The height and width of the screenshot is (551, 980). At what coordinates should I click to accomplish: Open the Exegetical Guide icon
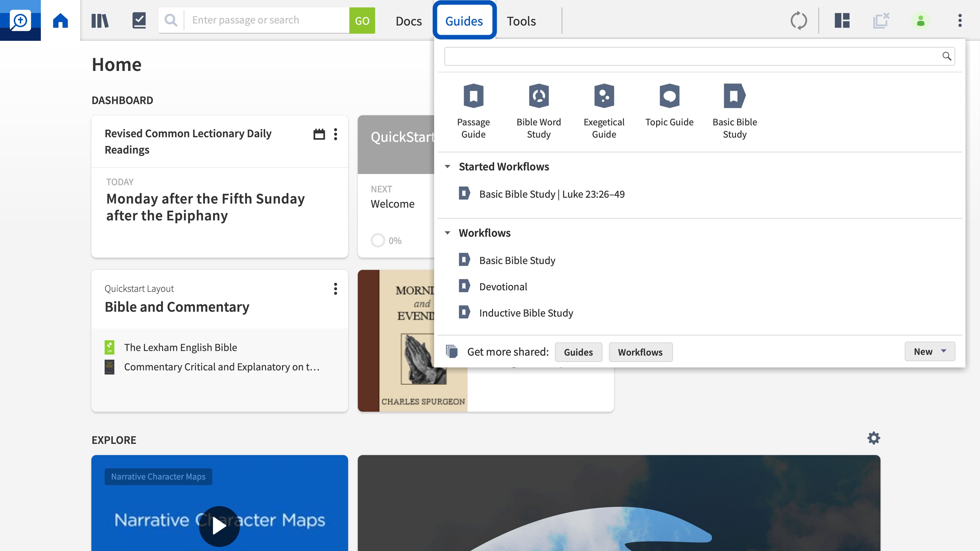pos(604,96)
